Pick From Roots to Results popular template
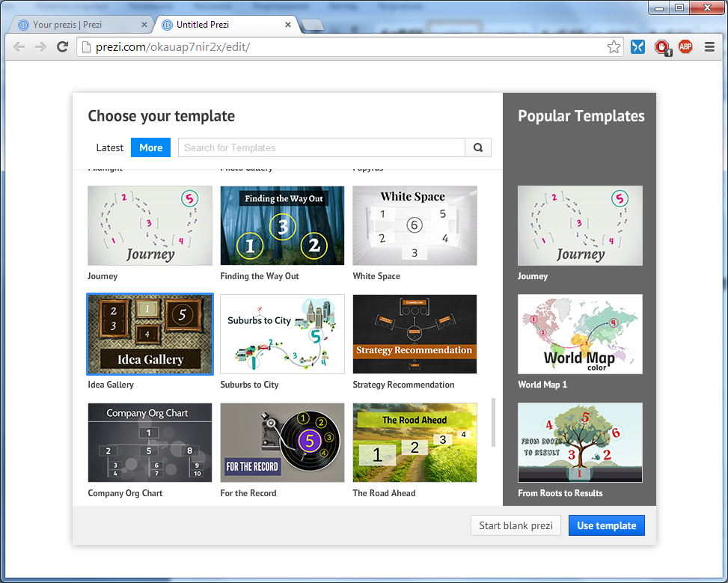 tap(580, 443)
